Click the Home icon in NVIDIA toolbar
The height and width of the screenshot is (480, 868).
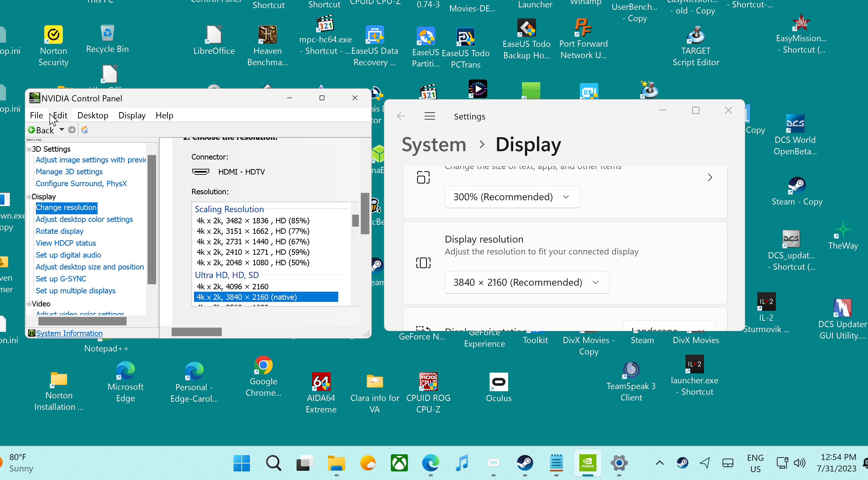(84, 130)
